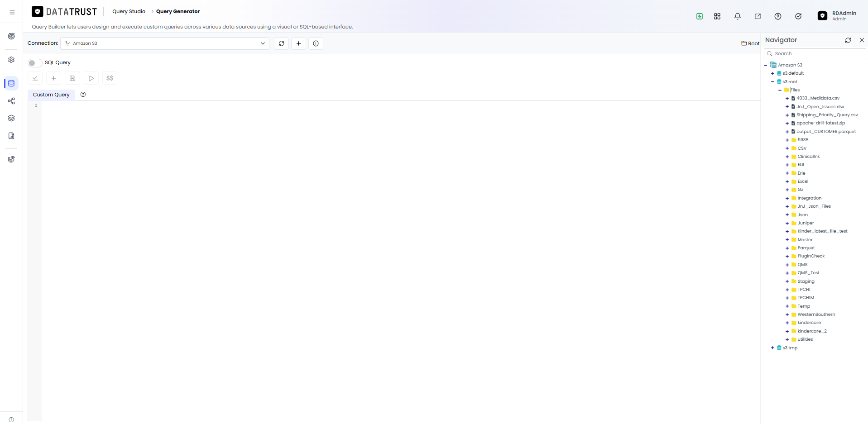
Task: Open the Connection dropdown showing Amazon S3
Action: click(165, 43)
